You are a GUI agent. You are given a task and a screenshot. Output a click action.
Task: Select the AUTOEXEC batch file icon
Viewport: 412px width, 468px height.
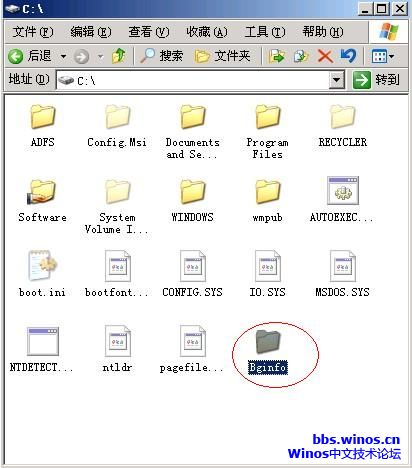tap(343, 191)
